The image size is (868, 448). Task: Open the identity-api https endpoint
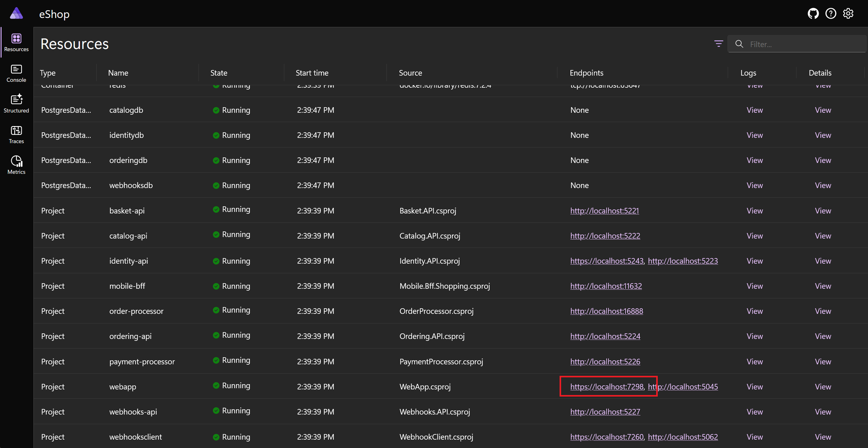(x=607, y=261)
